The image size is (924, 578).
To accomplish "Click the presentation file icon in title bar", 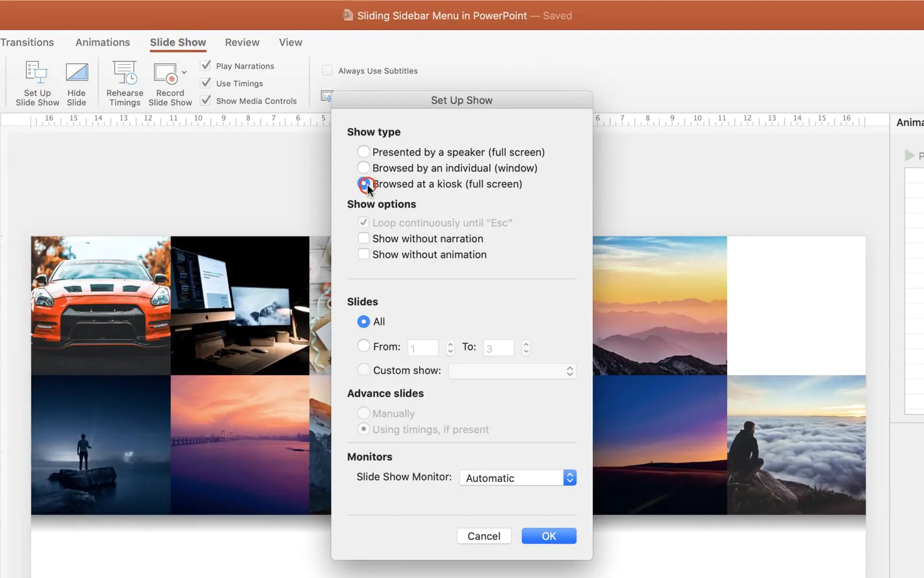I will (x=348, y=16).
